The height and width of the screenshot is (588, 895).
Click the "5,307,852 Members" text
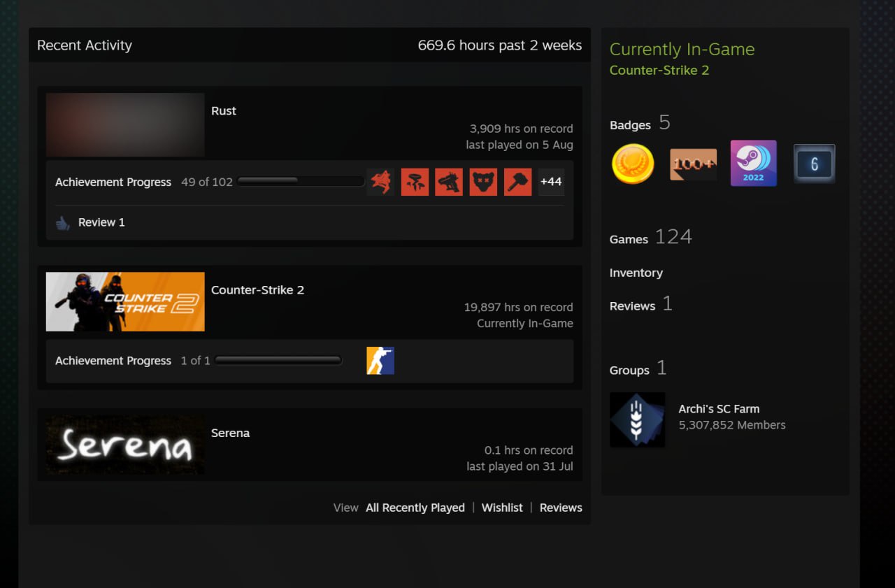(x=732, y=425)
